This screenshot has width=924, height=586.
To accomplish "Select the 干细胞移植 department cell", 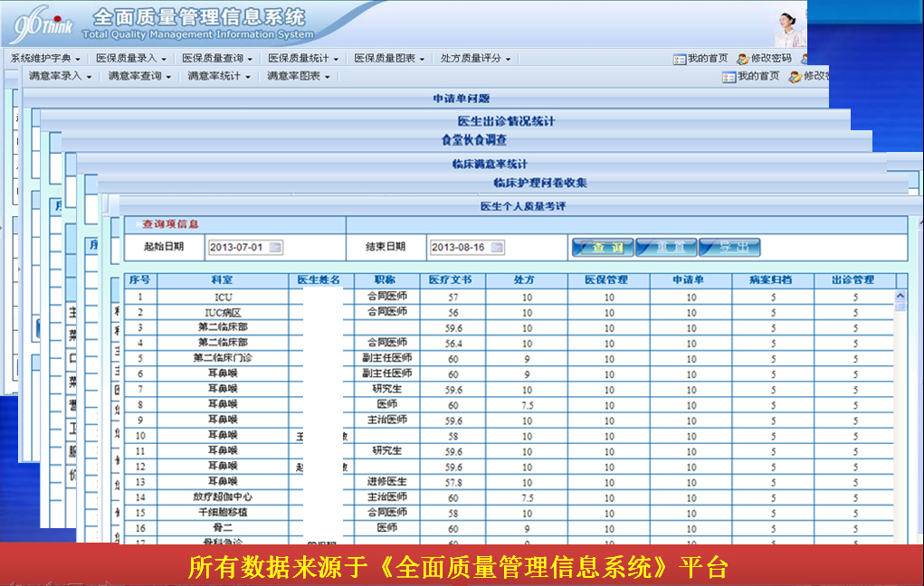I will tap(223, 513).
